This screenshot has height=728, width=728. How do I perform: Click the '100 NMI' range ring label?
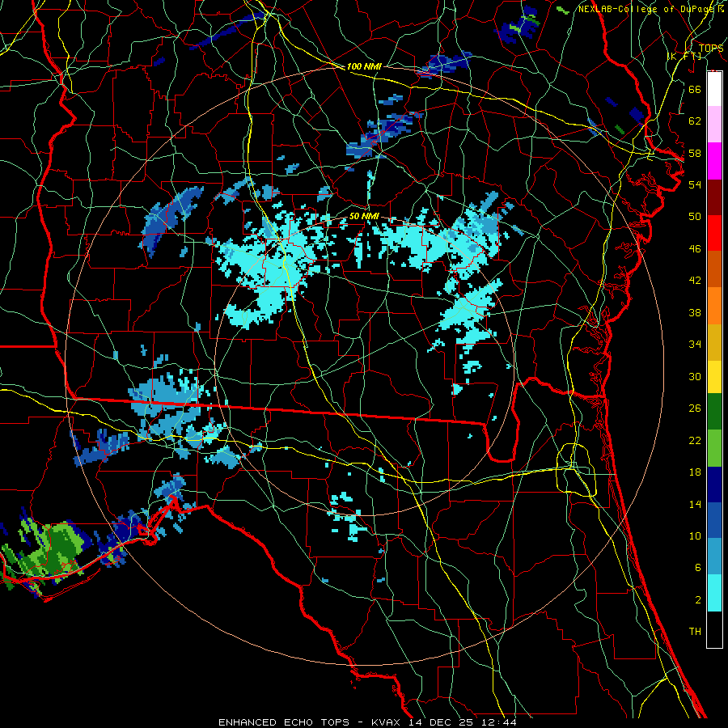pyautogui.click(x=364, y=66)
